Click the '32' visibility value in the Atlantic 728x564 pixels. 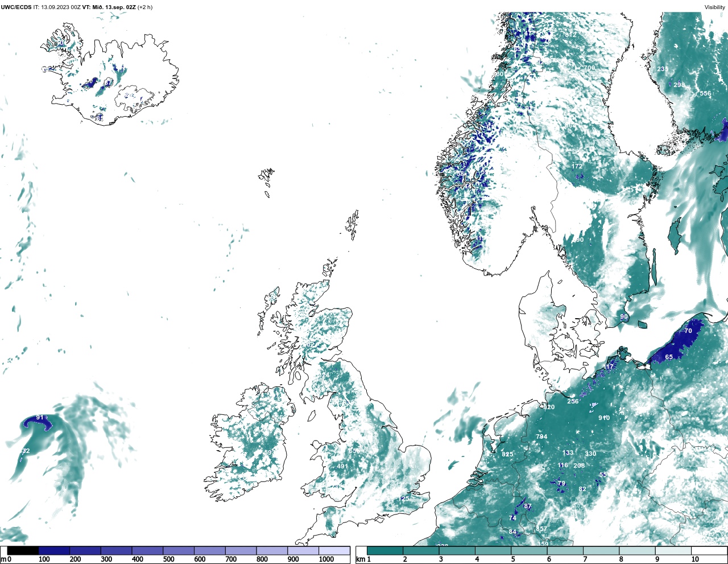[26, 451]
